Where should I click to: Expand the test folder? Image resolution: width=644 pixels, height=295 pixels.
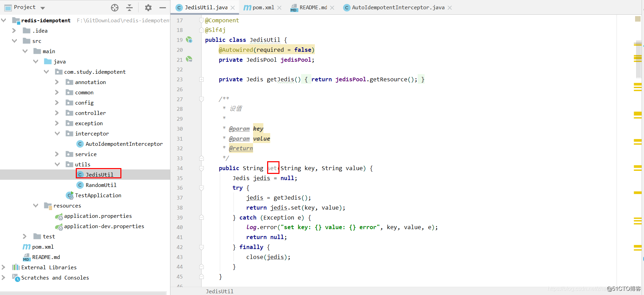(25, 236)
